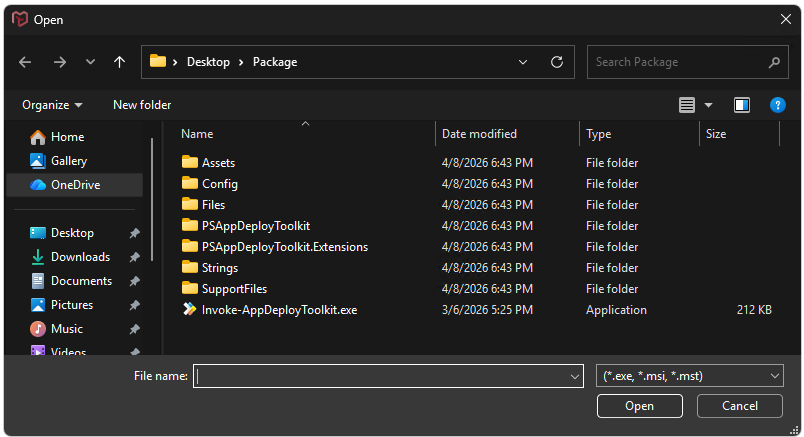Open the file type filter dropdown
804x437 pixels.
[689, 376]
